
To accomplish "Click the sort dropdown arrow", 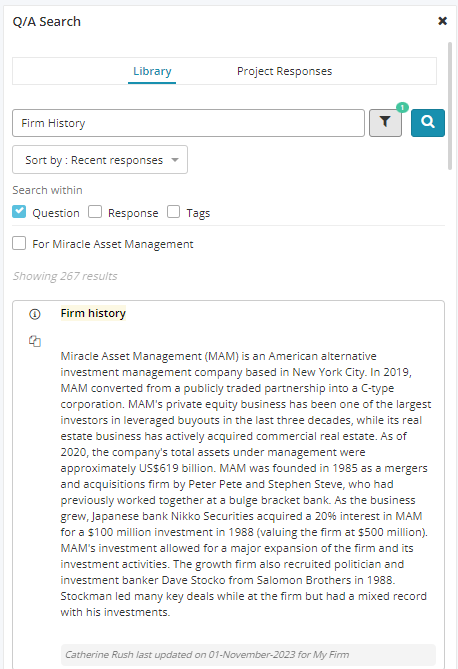I will tap(175, 160).
